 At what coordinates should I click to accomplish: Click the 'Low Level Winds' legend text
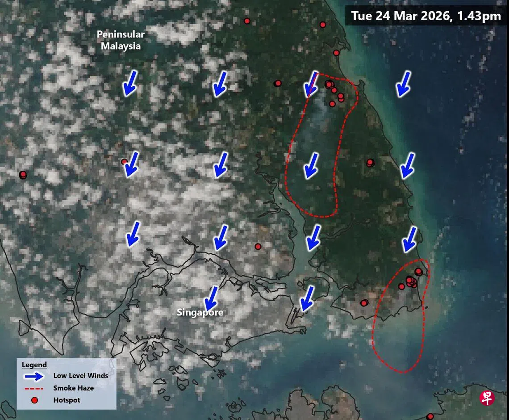(80, 376)
